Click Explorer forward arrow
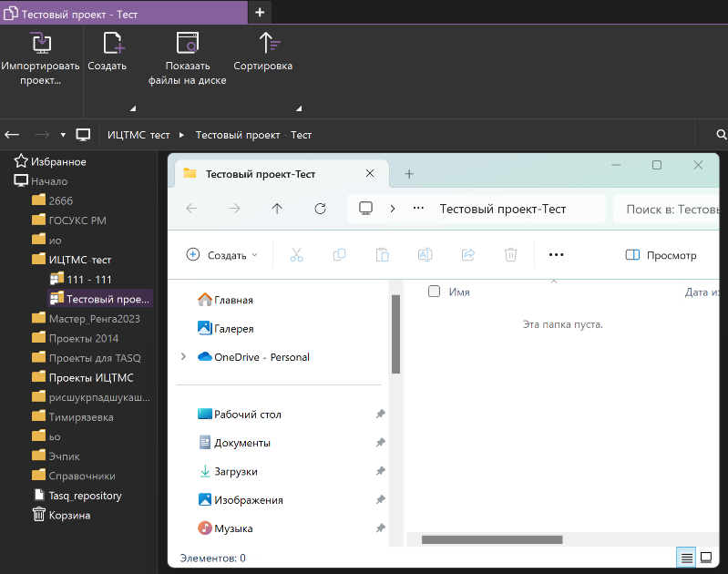The height and width of the screenshot is (574, 728). (x=234, y=209)
